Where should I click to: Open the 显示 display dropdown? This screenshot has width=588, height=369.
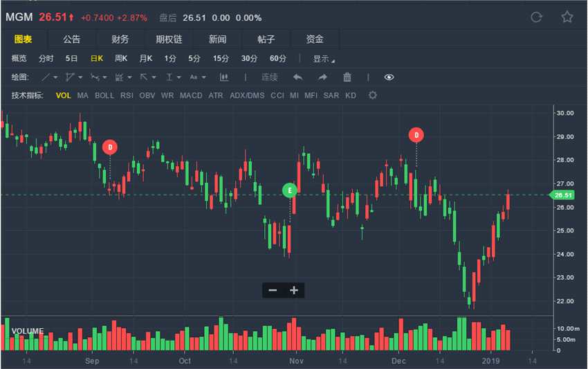pyautogui.click(x=324, y=59)
